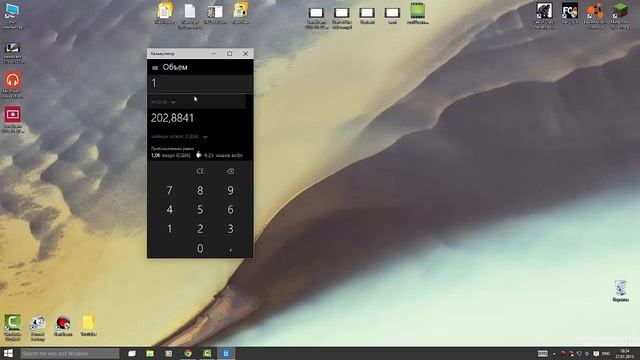The height and width of the screenshot is (360, 640).
Task: Tap digit 4 on the keypad
Action: [169, 210]
